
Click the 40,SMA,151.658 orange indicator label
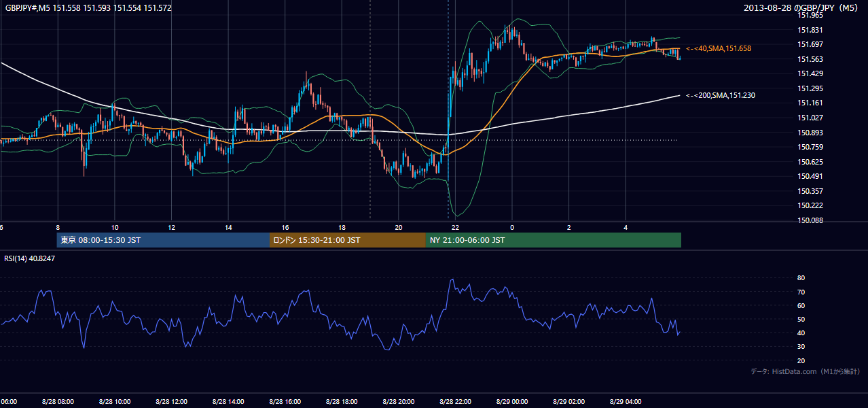pyautogui.click(x=719, y=49)
